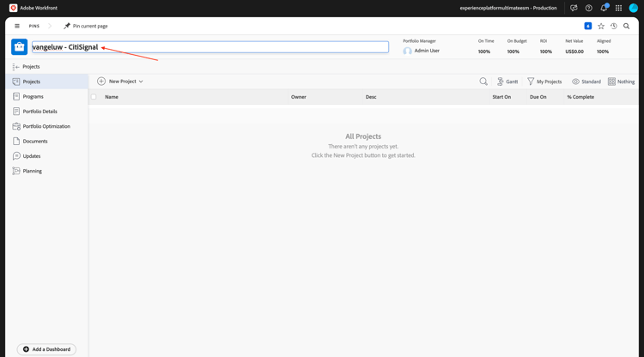644x357 pixels.
Task: Click the PINS label
Action: (x=34, y=26)
